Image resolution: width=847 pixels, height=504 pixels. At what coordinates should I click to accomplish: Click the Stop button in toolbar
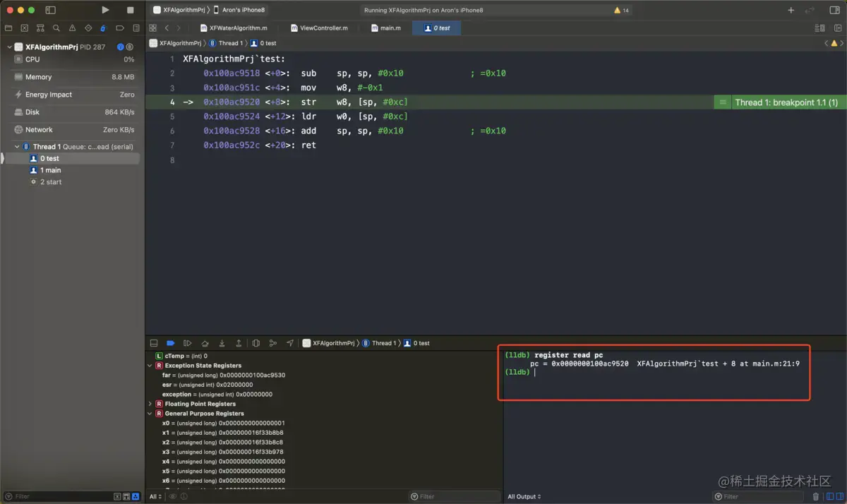click(x=130, y=10)
